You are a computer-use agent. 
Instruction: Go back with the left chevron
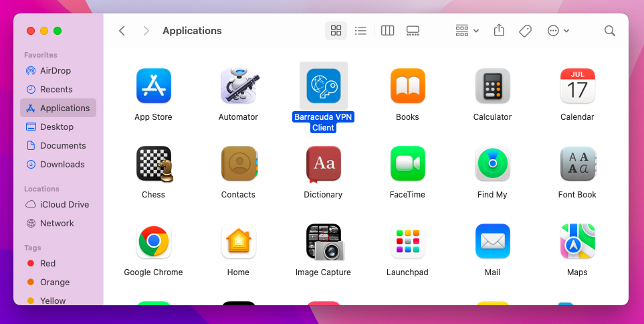[x=122, y=31]
